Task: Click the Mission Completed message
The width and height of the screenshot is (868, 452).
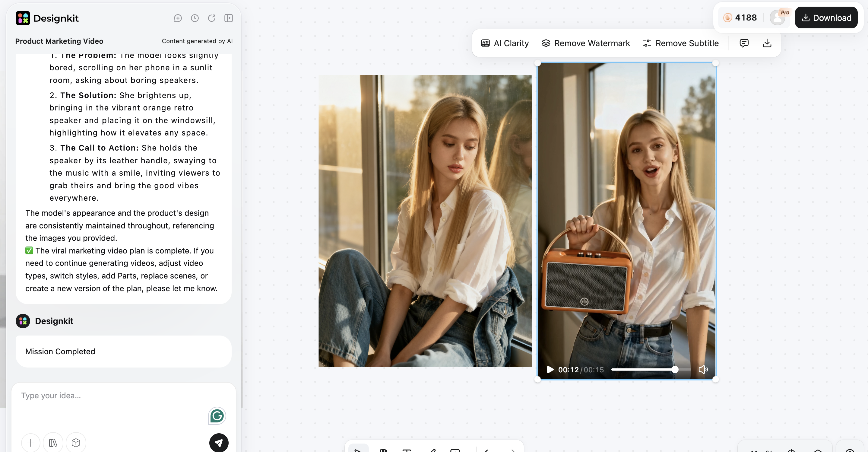Action: pyautogui.click(x=124, y=351)
